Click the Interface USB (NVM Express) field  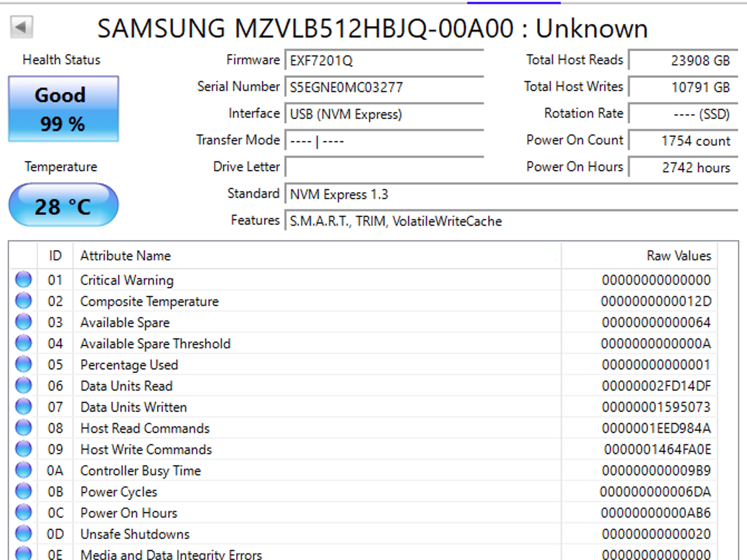click(384, 114)
